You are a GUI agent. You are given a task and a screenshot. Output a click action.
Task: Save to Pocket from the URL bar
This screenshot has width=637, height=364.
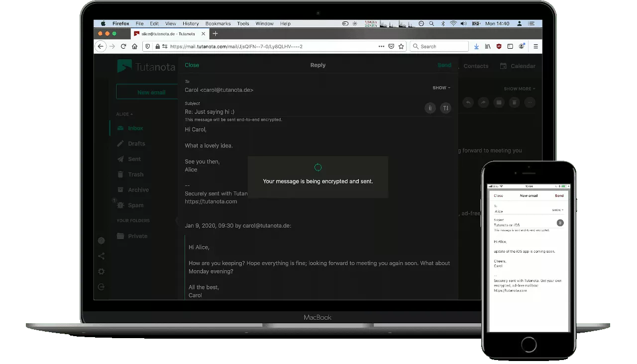click(x=391, y=46)
